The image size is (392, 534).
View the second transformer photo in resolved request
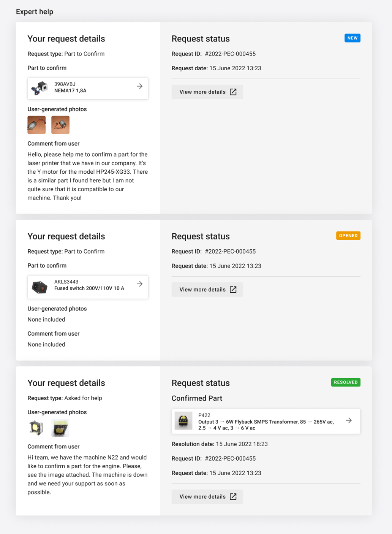[x=60, y=428]
